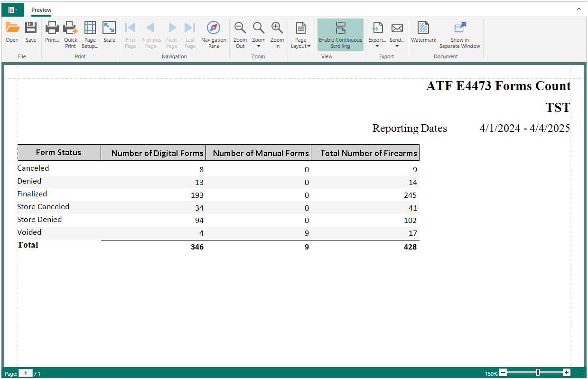Click the Store Canceled row label

(43, 206)
